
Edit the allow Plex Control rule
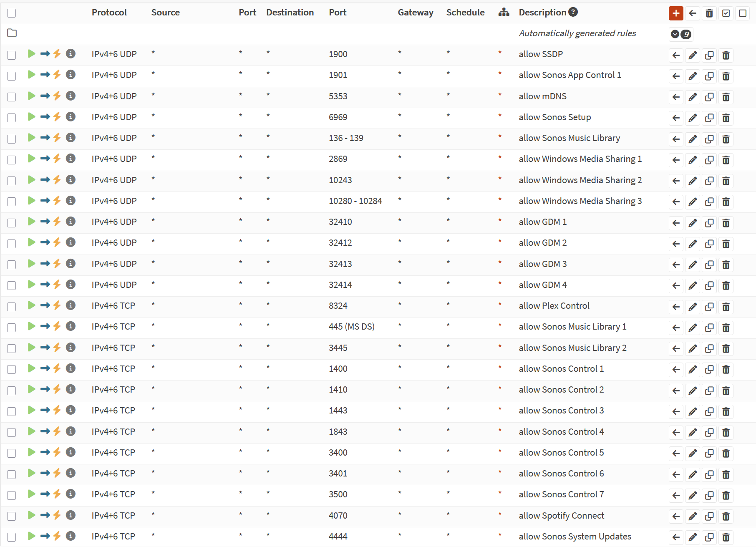point(693,307)
